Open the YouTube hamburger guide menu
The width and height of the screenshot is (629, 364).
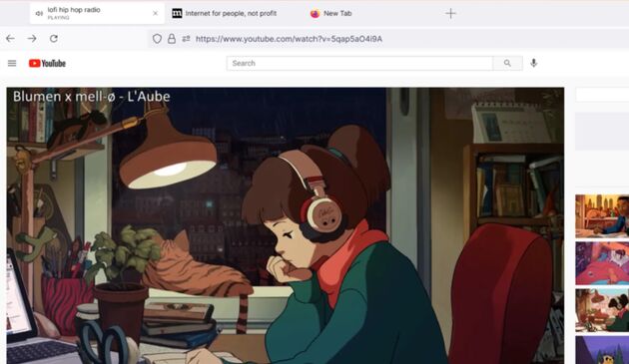click(12, 64)
